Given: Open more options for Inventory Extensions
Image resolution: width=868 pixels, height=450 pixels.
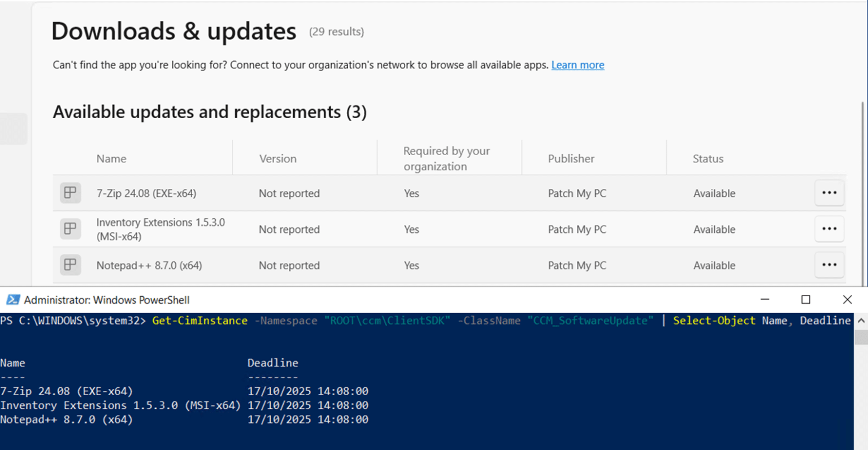Looking at the screenshot, I should click(829, 229).
